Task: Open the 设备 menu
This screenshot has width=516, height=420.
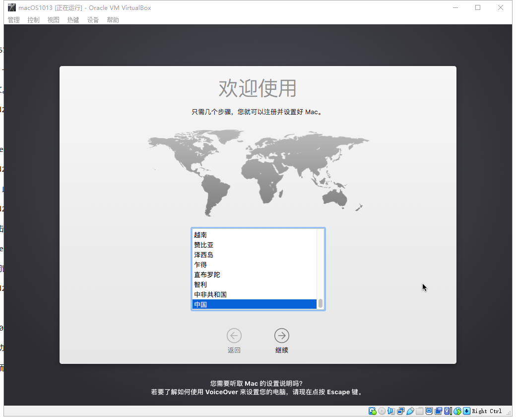Action: tap(93, 20)
